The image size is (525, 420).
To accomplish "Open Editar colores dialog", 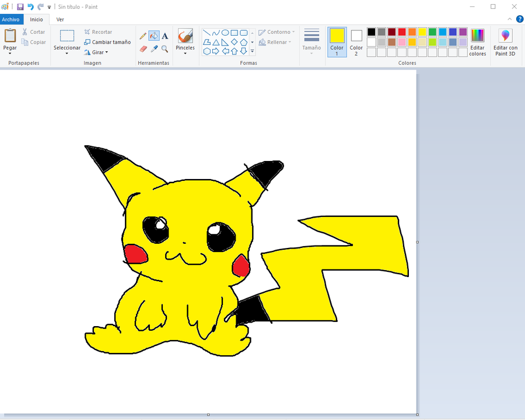I will point(477,42).
